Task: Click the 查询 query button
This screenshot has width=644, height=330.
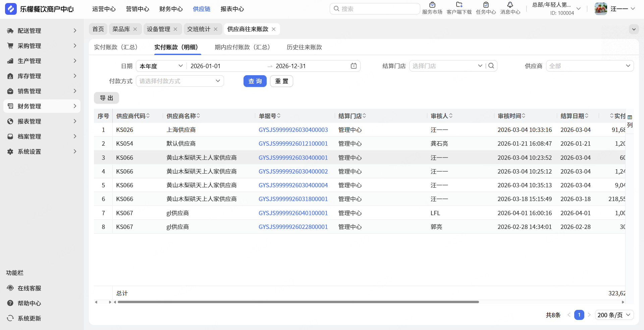Action: pyautogui.click(x=255, y=81)
